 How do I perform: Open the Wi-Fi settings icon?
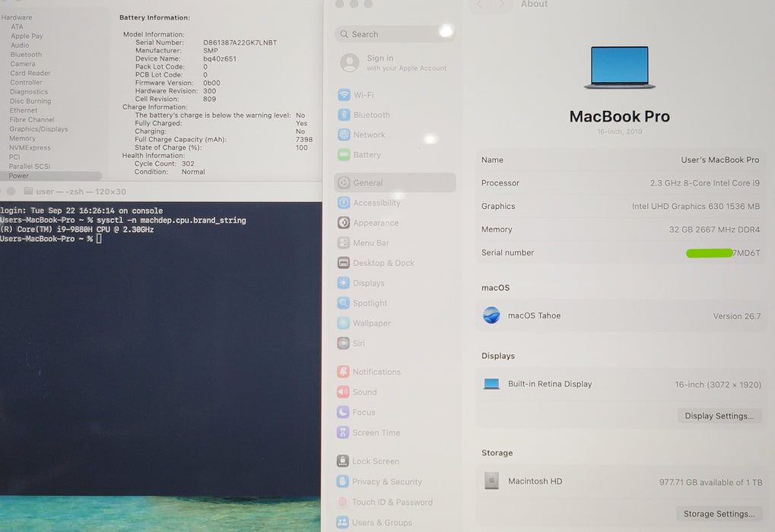click(344, 95)
